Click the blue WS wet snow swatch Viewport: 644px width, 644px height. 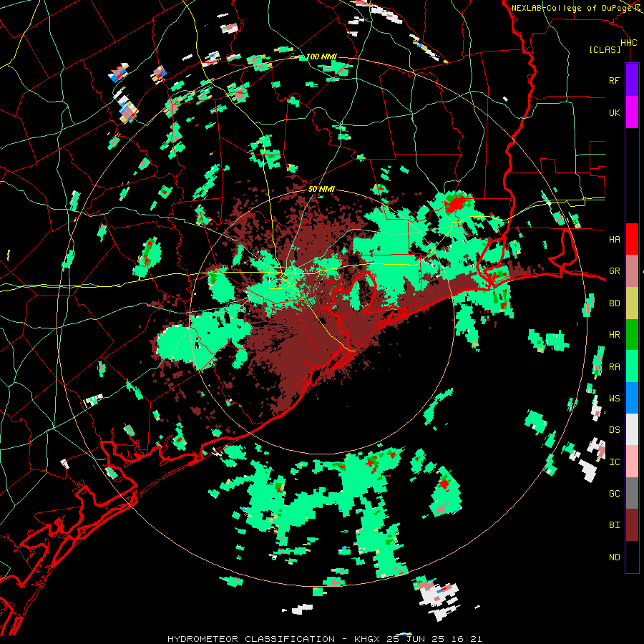tap(632, 398)
